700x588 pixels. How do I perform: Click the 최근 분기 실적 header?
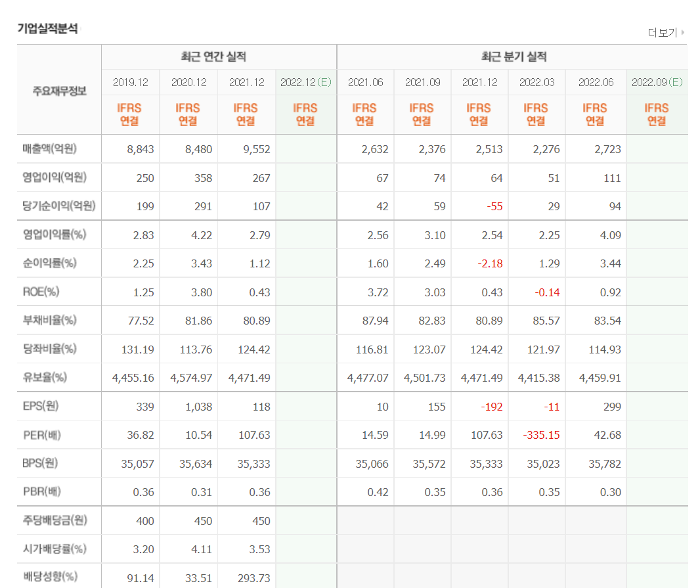(x=514, y=57)
